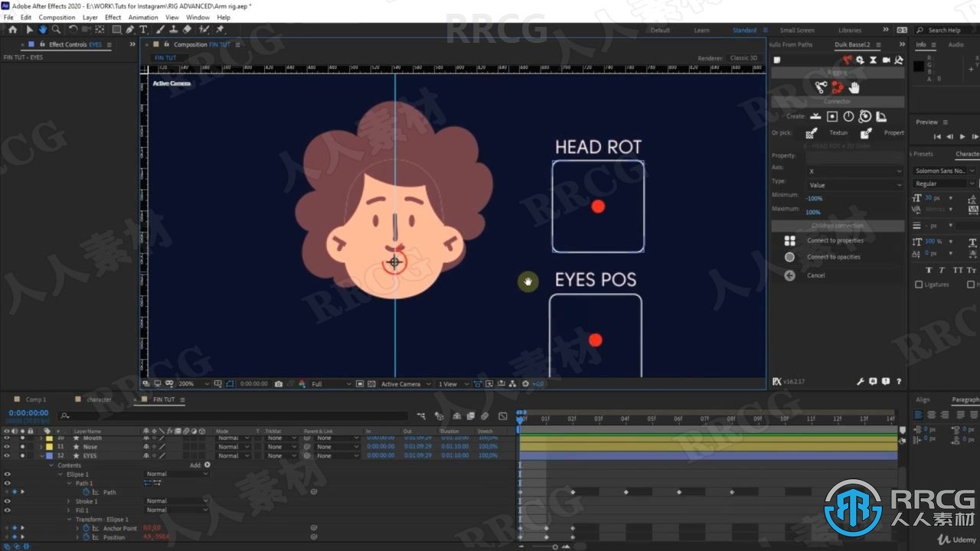Create Duik angle controller icon

(x=848, y=116)
